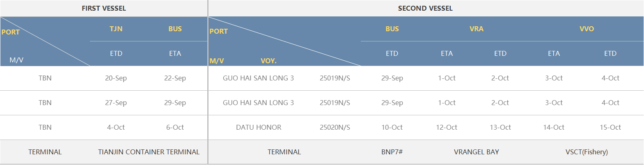
Task: Click the 14-Oct VVO arrival date
Action: (554, 127)
